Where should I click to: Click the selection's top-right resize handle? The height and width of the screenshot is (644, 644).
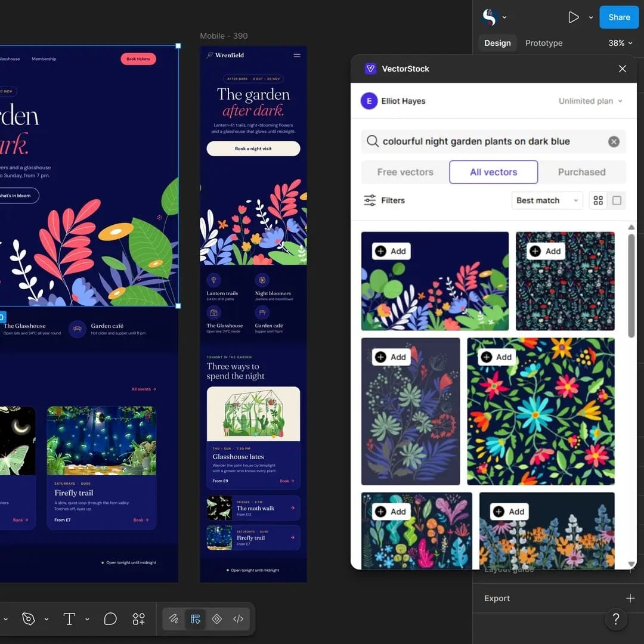click(x=178, y=45)
